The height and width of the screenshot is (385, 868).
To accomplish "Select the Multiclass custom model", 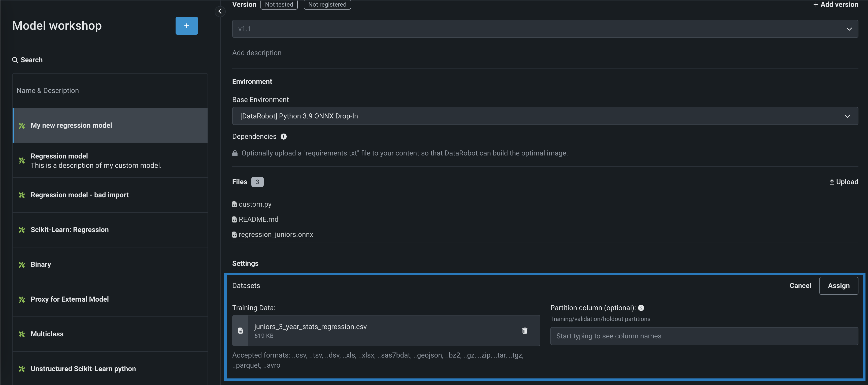I will tap(47, 334).
